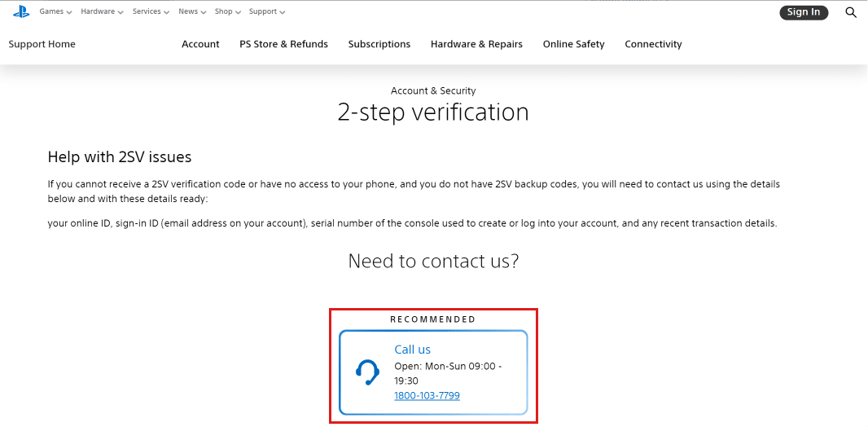Click phone number 1800-103-7799
The image size is (868, 427).
click(x=427, y=395)
